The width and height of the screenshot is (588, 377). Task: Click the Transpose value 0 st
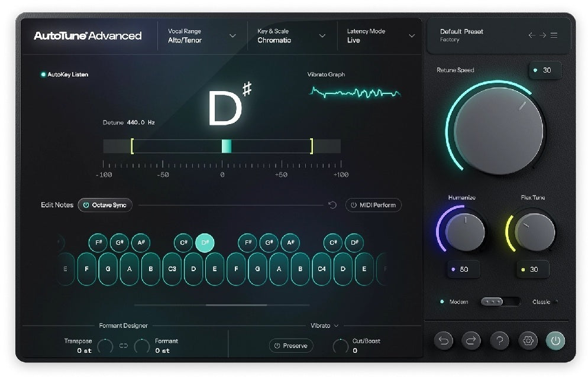point(85,351)
